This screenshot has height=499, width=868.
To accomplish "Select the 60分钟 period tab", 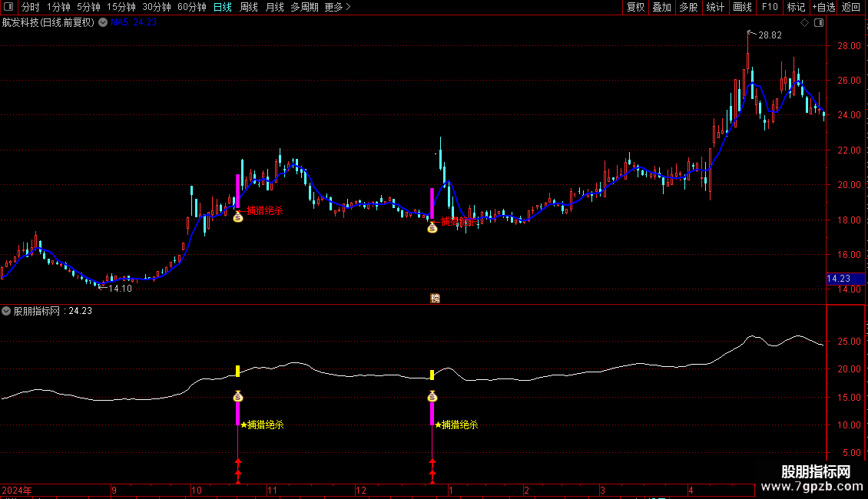I will tap(191, 8).
